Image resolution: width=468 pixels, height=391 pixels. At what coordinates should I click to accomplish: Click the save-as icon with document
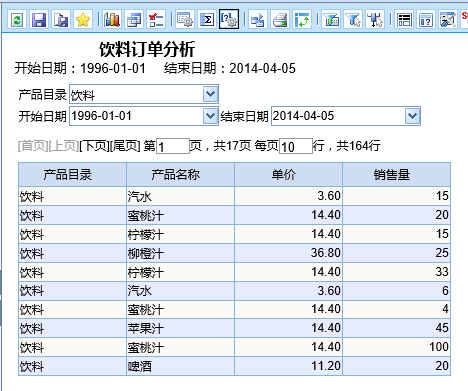point(61,20)
